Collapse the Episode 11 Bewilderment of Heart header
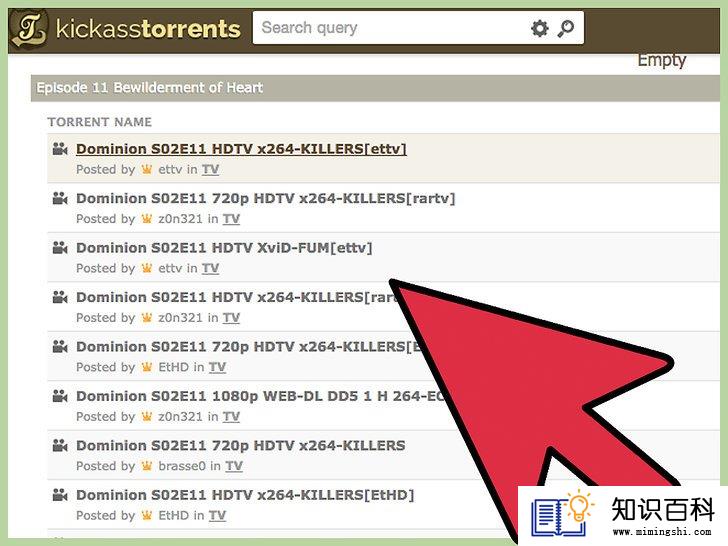Viewport: 728px width, 546px height. (375, 88)
